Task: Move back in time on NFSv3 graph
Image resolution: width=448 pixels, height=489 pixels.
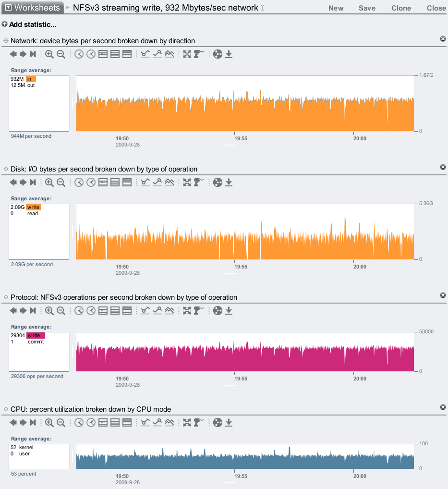Action: click(x=13, y=311)
